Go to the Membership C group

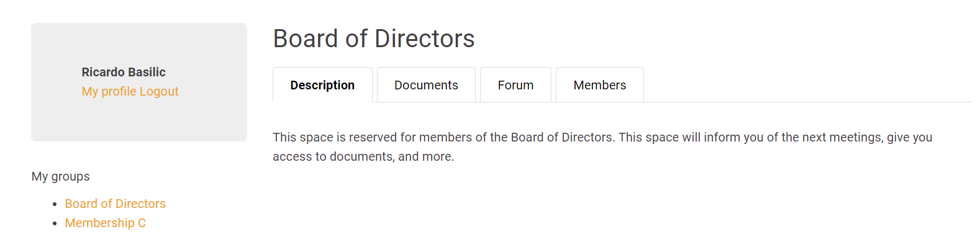click(x=105, y=223)
